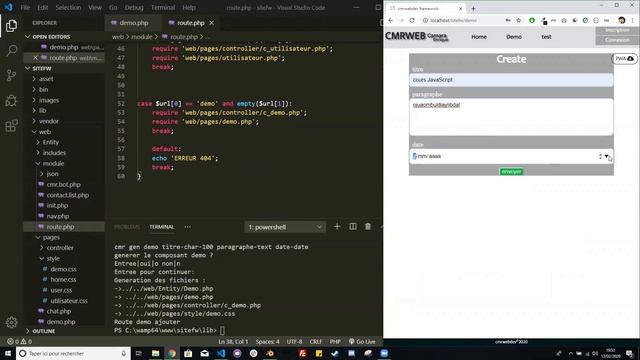Screen dimensions: 640x360
Task: Go back in the browser
Action: tap(391, 20)
